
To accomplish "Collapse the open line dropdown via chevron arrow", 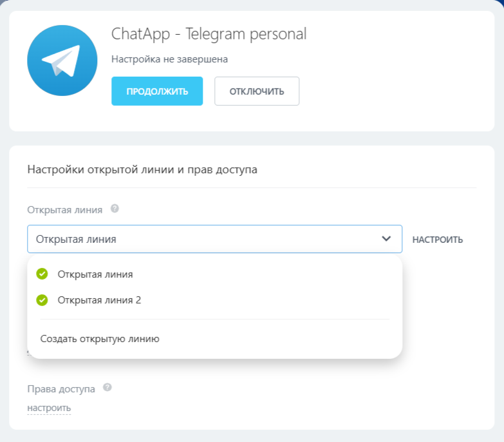I will point(386,239).
